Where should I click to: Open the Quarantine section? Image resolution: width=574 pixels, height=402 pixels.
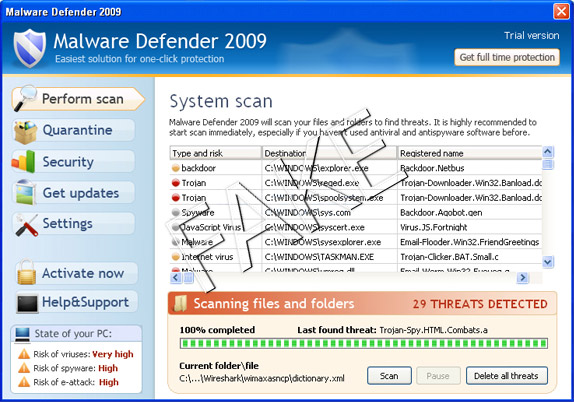pyautogui.click(x=73, y=130)
